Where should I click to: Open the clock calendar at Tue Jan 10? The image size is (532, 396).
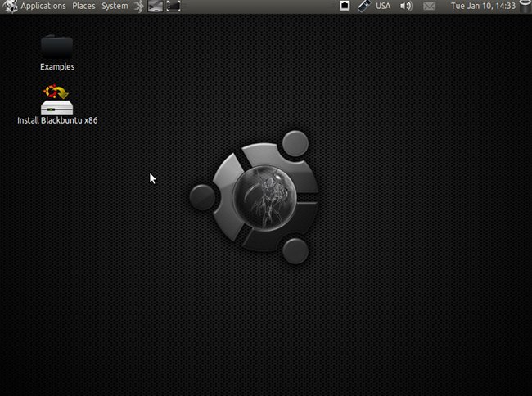[x=483, y=6]
